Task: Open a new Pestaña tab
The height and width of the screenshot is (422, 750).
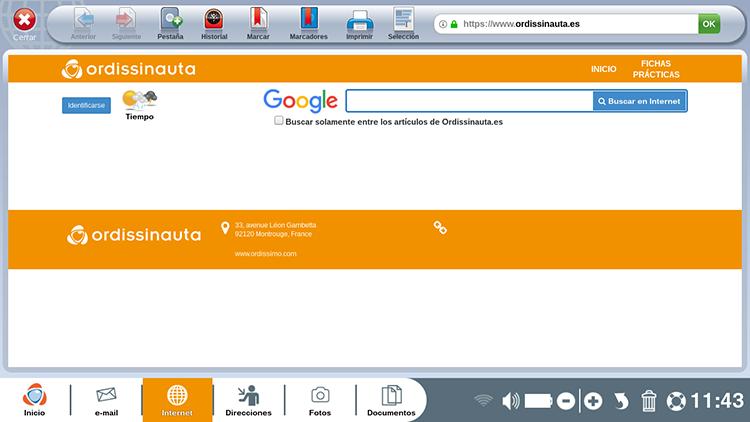Action: [170, 24]
